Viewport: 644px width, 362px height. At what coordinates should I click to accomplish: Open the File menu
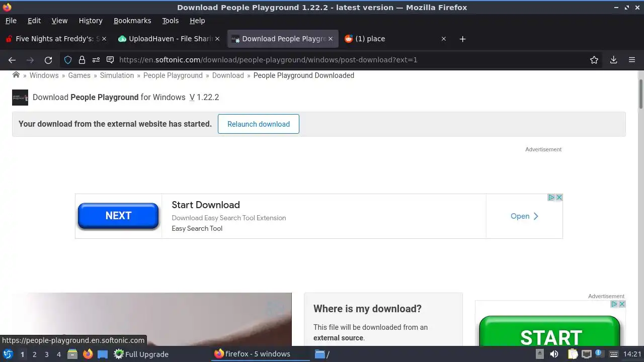(x=11, y=21)
